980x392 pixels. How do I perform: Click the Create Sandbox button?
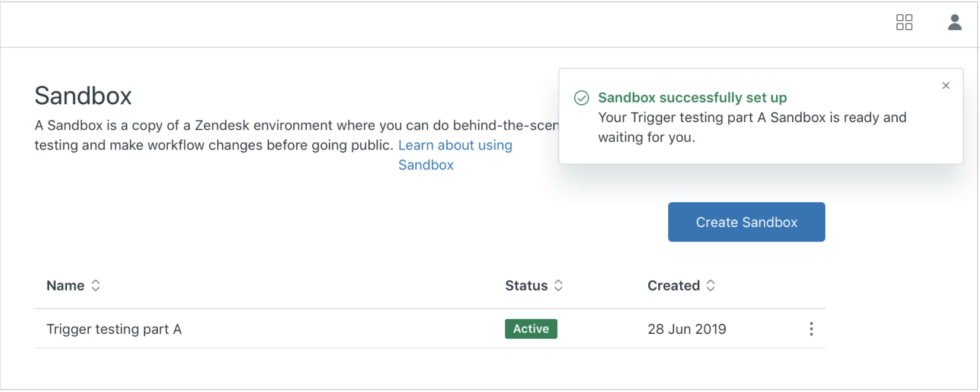(747, 222)
